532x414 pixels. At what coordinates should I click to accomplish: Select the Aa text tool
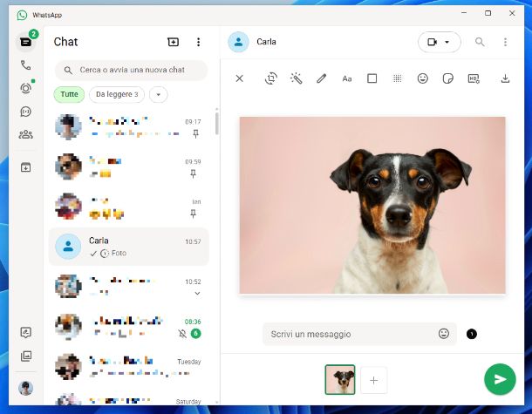347,79
